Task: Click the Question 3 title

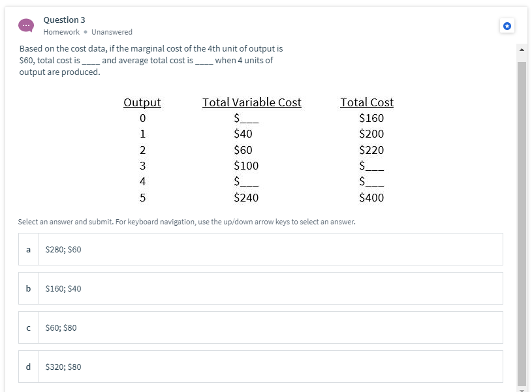Action: pos(64,20)
